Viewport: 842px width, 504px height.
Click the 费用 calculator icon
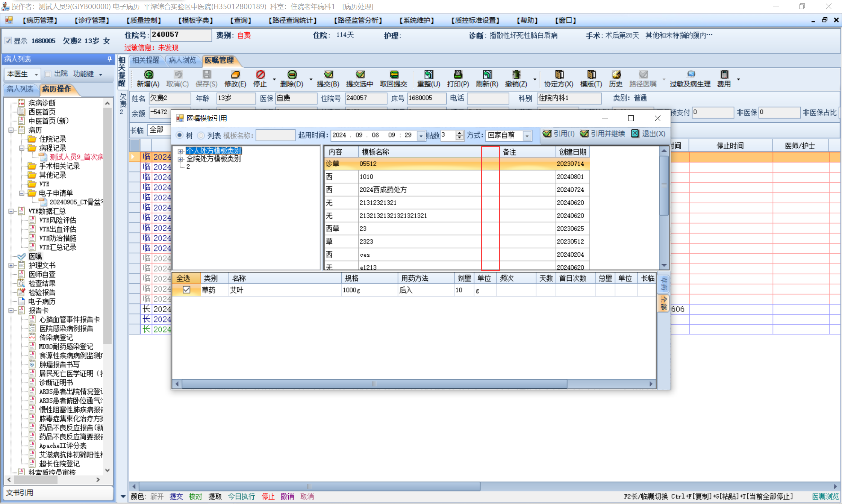pos(724,75)
